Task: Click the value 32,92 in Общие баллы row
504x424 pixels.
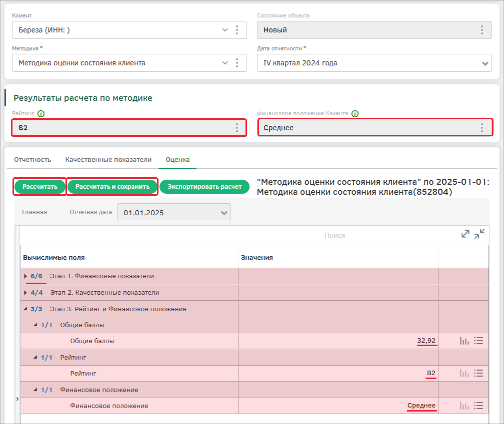Action: [426, 341]
